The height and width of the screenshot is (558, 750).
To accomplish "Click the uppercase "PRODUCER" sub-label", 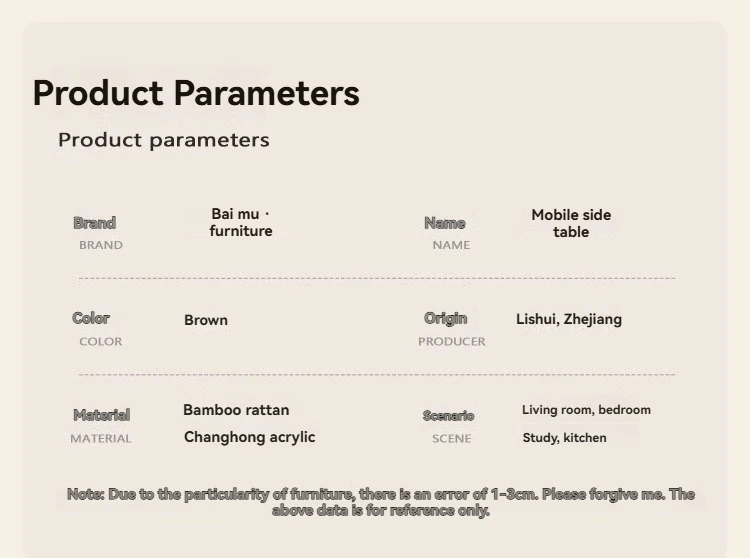I will point(452,342).
